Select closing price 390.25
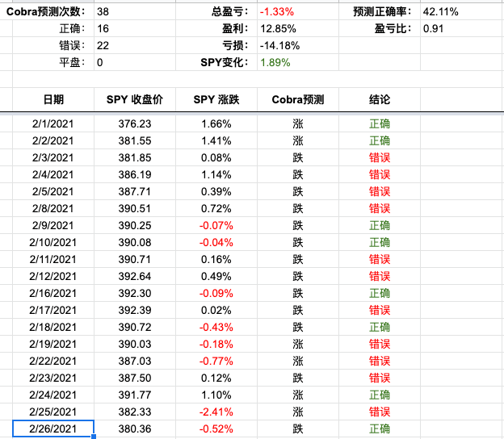The image size is (504, 439). click(135, 225)
